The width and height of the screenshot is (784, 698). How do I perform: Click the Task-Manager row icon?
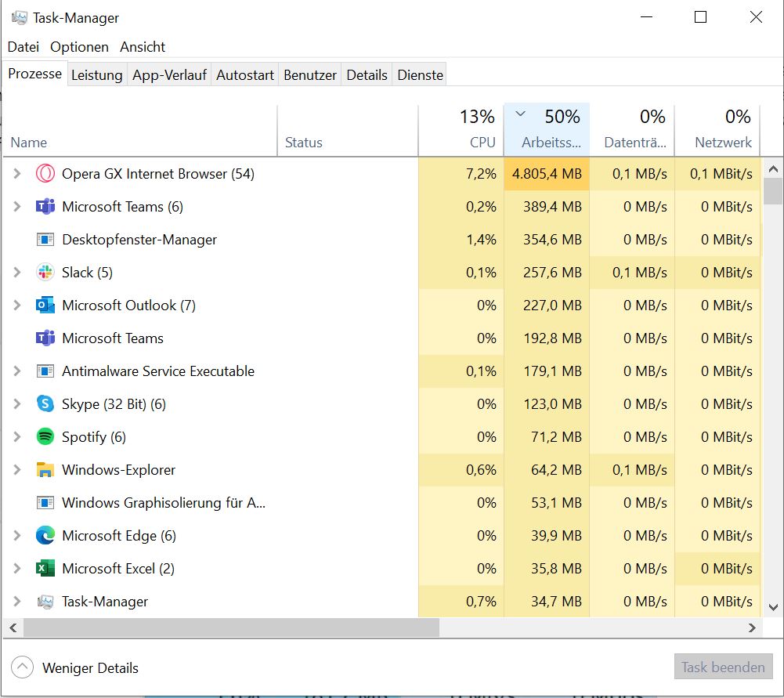45,602
